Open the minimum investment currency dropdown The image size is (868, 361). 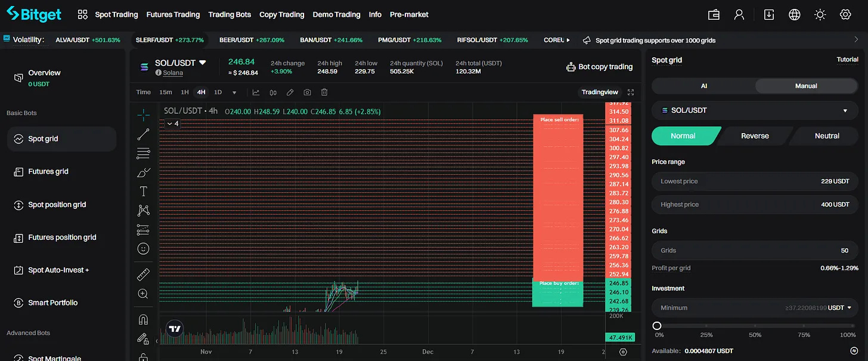[x=849, y=307]
